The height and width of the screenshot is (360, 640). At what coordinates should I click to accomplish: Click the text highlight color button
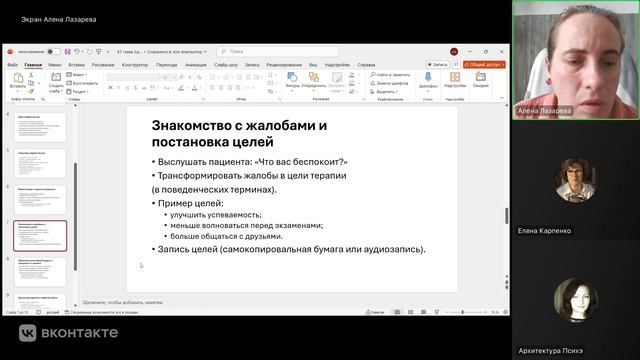[x=181, y=88]
